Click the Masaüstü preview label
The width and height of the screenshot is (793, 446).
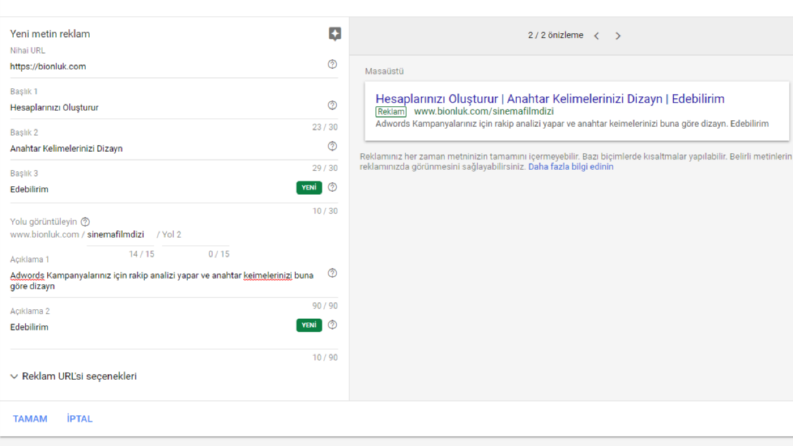[x=384, y=71]
